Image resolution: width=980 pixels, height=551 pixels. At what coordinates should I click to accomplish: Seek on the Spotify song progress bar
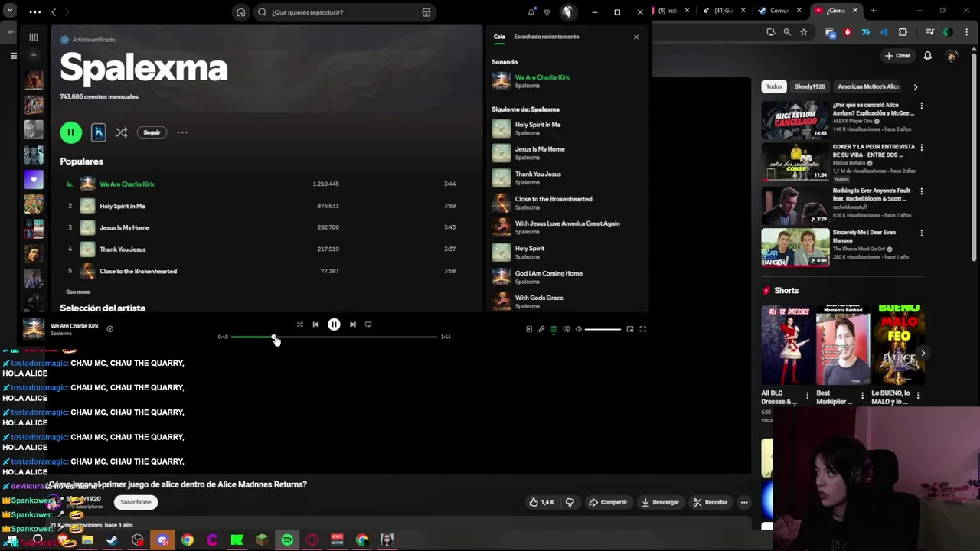click(334, 337)
